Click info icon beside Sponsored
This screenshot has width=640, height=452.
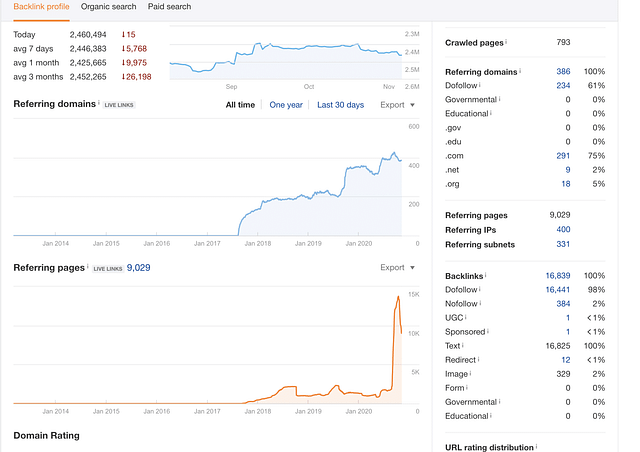(x=488, y=331)
